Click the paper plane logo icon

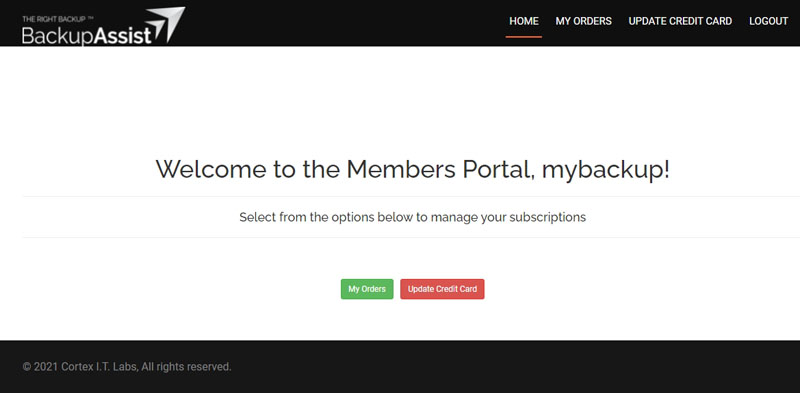pyautogui.click(x=165, y=24)
